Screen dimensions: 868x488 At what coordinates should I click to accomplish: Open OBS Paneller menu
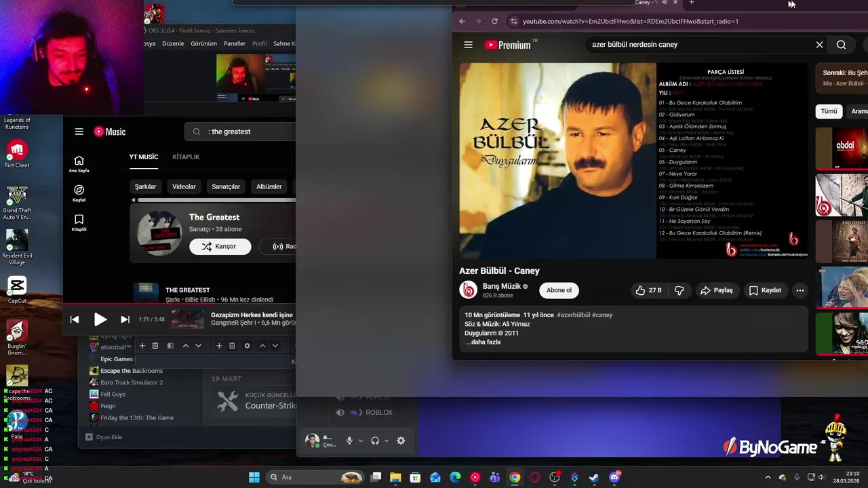(235, 43)
